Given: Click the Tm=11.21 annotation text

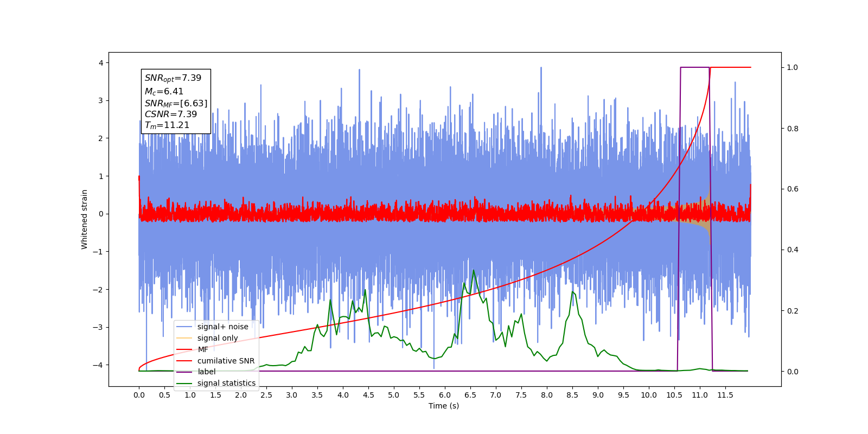Looking at the screenshot, I should tap(167, 125).
